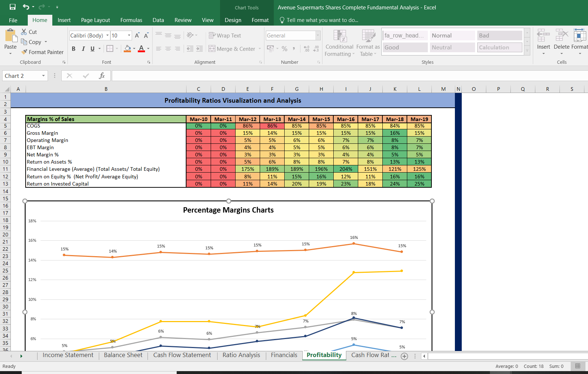Image resolution: width=588 pixels, height=374 pixels.
Task: Click the Save icon in title bar
Action: point(13,7)
